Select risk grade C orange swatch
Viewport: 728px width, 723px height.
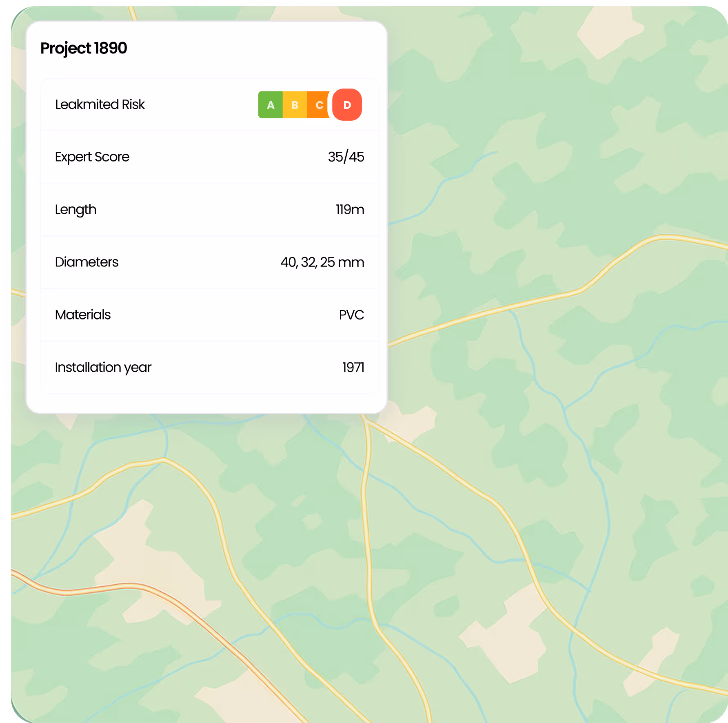(319, 105)
